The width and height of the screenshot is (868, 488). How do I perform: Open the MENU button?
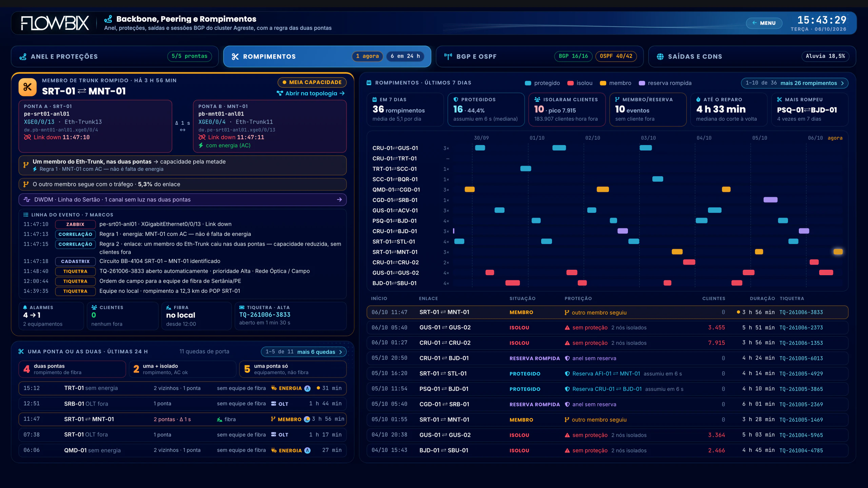tap(764, 23)
